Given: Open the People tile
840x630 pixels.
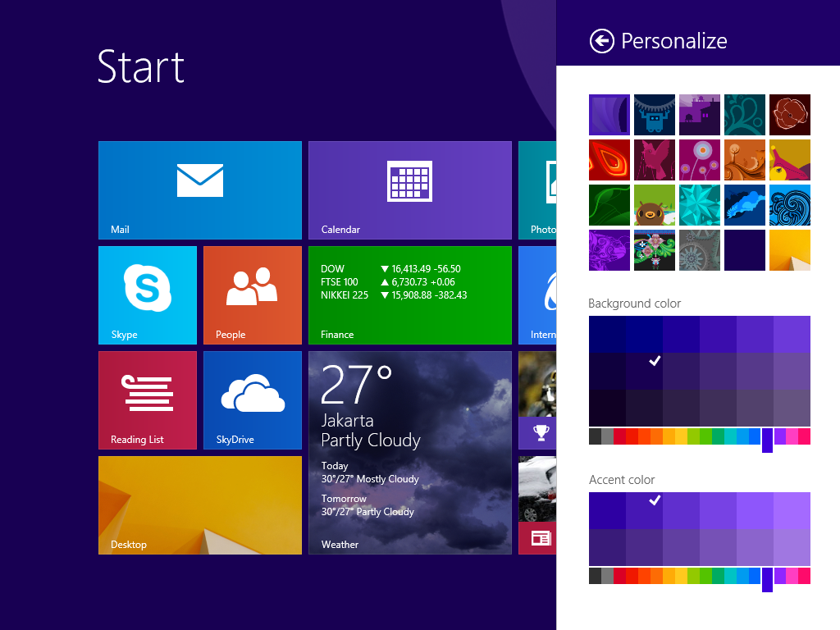Looking at the screenshot, I should [x=253, y=295].
